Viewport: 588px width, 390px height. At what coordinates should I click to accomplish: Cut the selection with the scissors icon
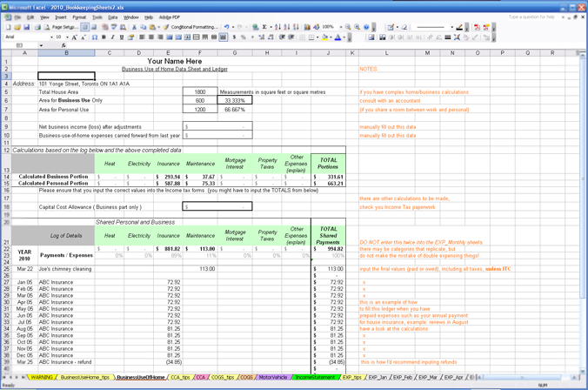point(134,27)
